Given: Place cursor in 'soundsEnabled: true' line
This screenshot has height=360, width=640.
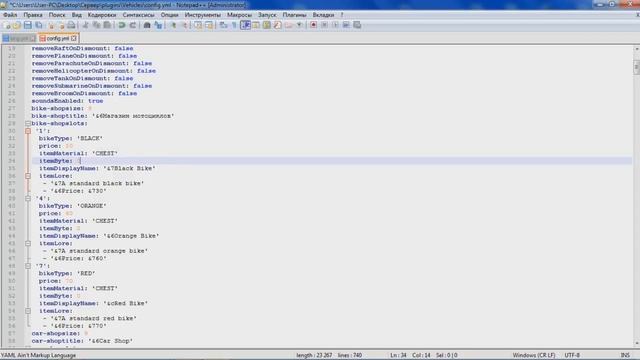Looking at the screenshot, I should pyautogui.click(x=67, y=101).
